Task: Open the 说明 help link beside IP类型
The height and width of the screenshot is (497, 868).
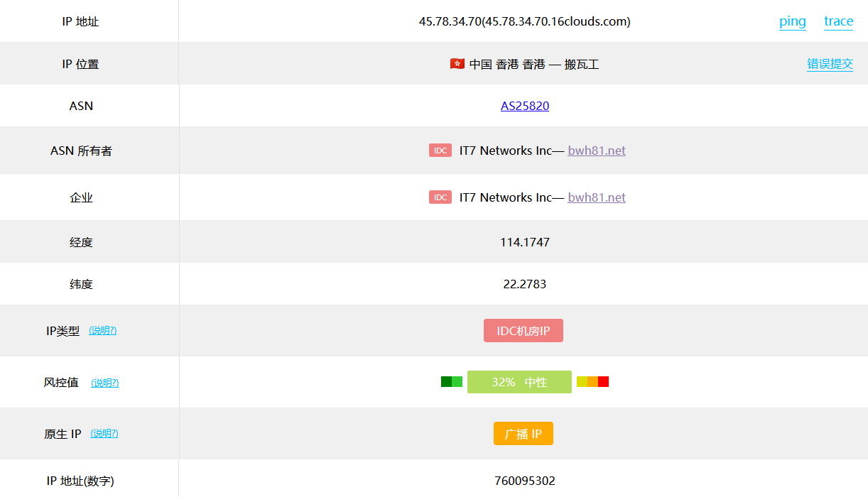Action: click(102, 331)
